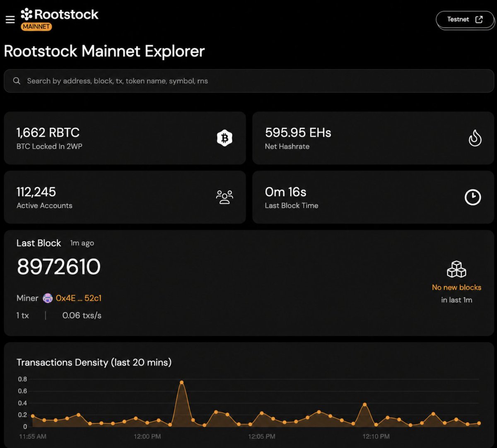
Task: Click the "No new blocks" notice
Action: (x=456, y=287)
